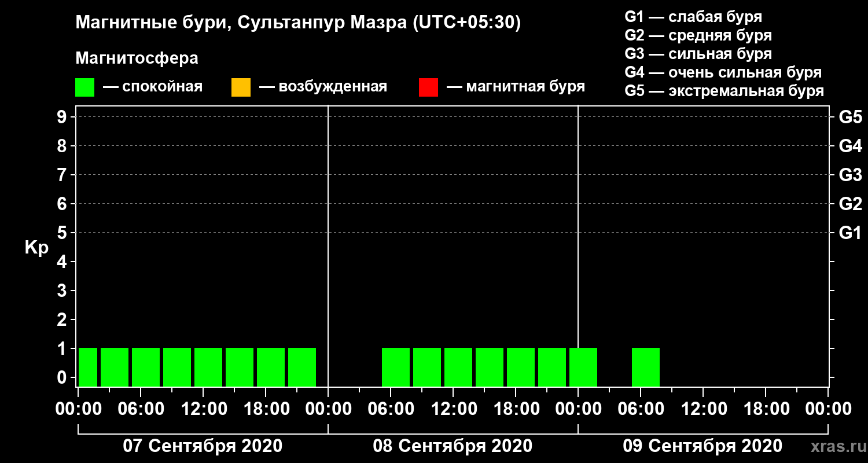The image size is (868, 463).
Task: Click the G4 label on the right axis
Action: tap(850, 146)
